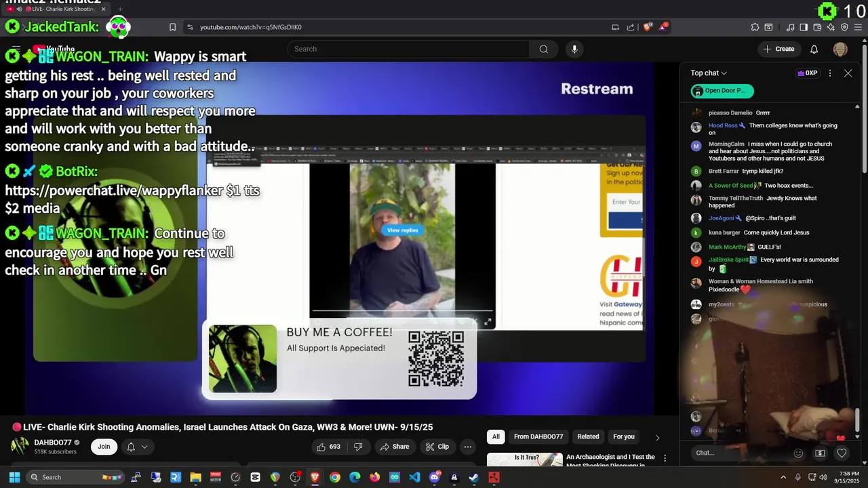Expand the notification preference chevron beside Join
Viewport: 868px width, 488px height.
click(144, 447)
